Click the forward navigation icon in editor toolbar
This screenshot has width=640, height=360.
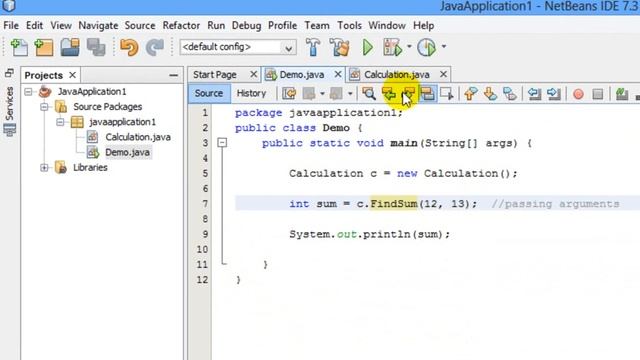click(336, 93)
